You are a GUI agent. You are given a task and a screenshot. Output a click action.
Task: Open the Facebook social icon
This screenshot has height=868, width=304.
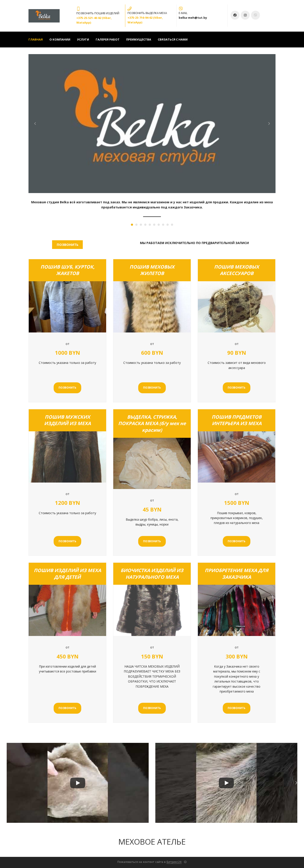(235, 15)
